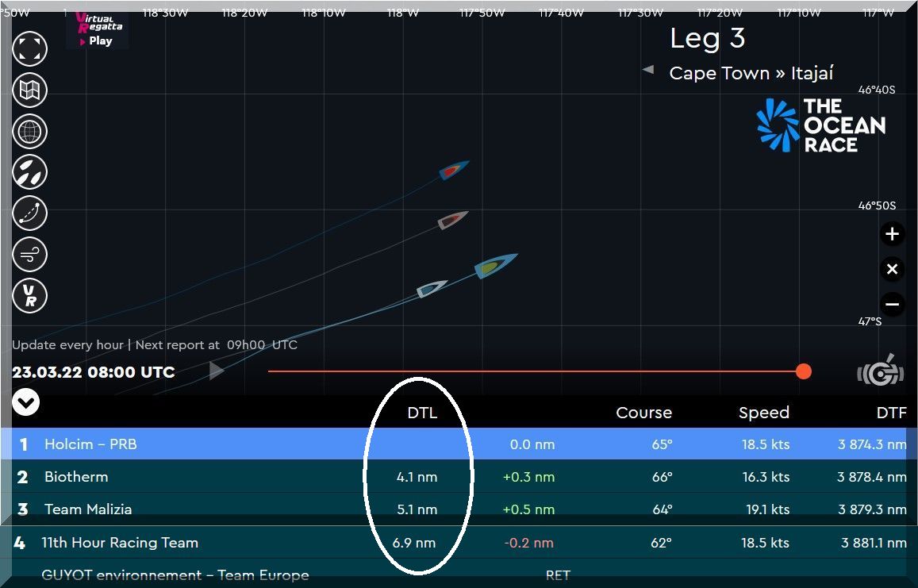Click the previous leg arrow
Screen dimensions: 918x588
(647, 70)
